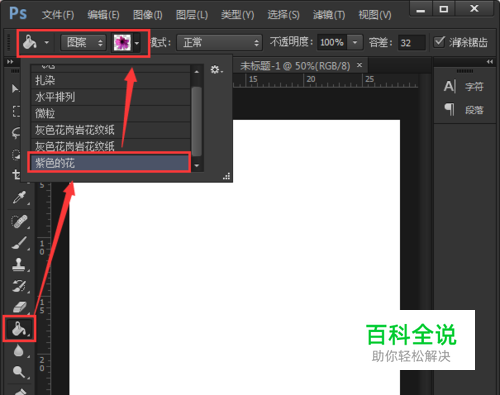Select the 水平排列 pattern in list
The image size is (500, 395).
[x=111, y=97]
